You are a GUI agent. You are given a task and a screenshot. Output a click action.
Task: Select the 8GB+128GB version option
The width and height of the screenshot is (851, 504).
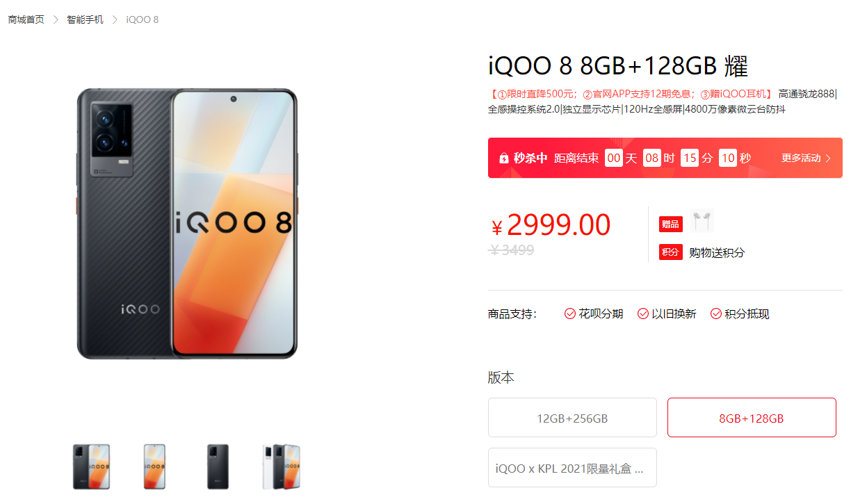[752, 418]
